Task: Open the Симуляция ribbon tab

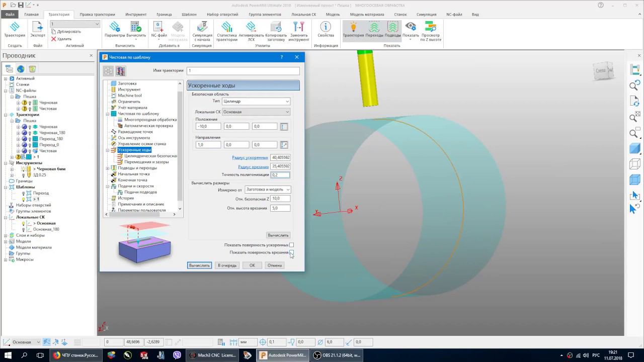Action: coord(426,15)
